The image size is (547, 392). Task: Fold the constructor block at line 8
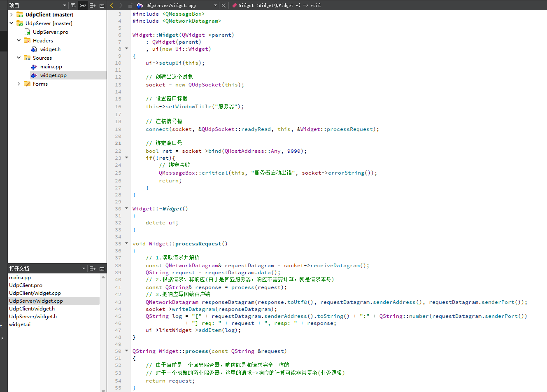(x=126, y=49)
